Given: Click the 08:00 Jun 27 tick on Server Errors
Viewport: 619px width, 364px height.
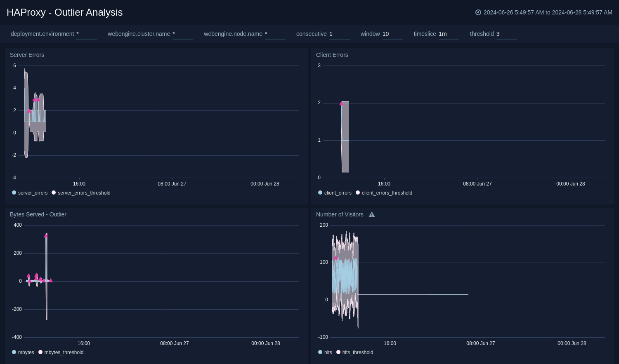Looking at the screenshot, I should (x=172, y=184).
